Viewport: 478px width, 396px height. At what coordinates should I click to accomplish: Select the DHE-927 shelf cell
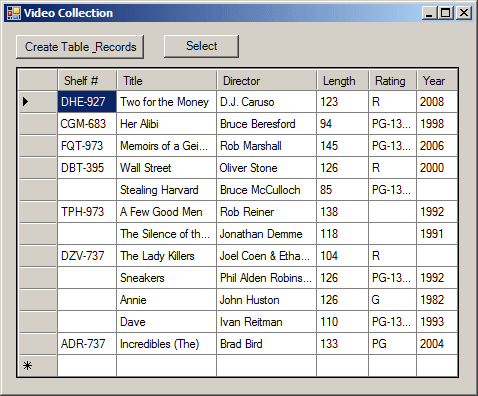coord(87,102)
